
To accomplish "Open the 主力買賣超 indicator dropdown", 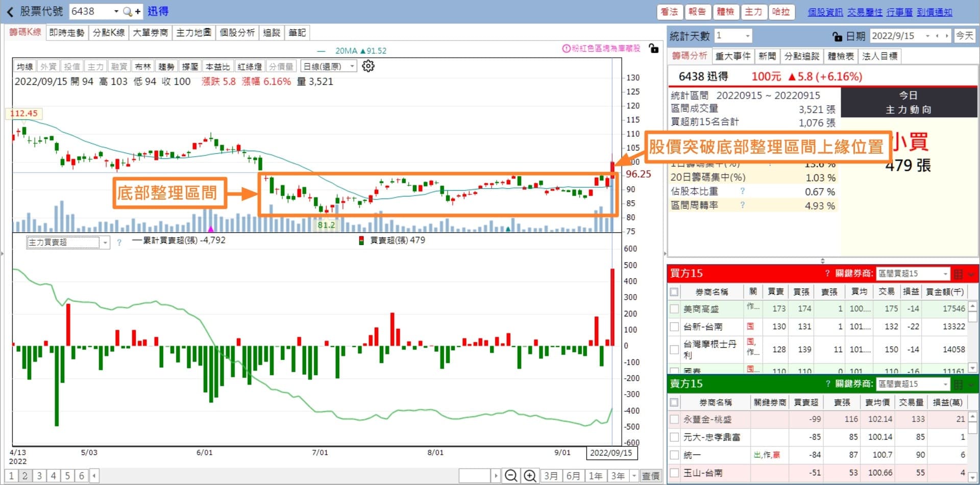I will (x=105, y=243).
